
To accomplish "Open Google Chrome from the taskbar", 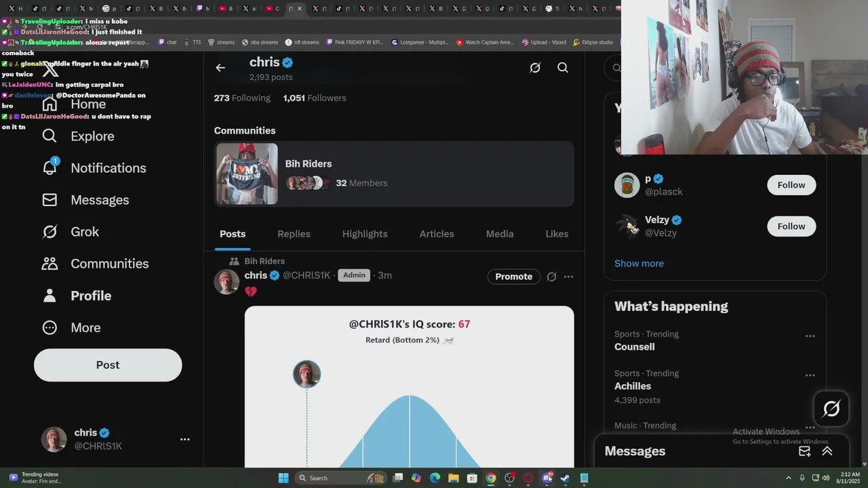I will (491, 478).
